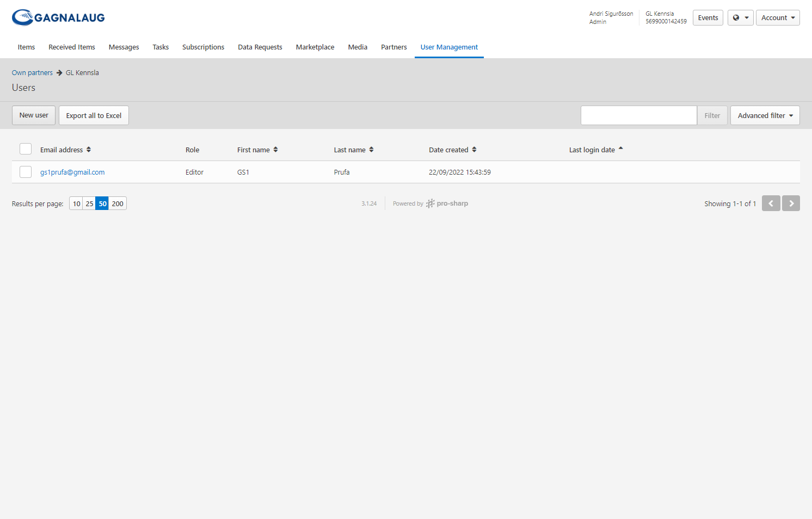Open the Account dropdown menu
Image resolution: width=812 pixels, height=519 pixels.
click(x=778, y=17)
